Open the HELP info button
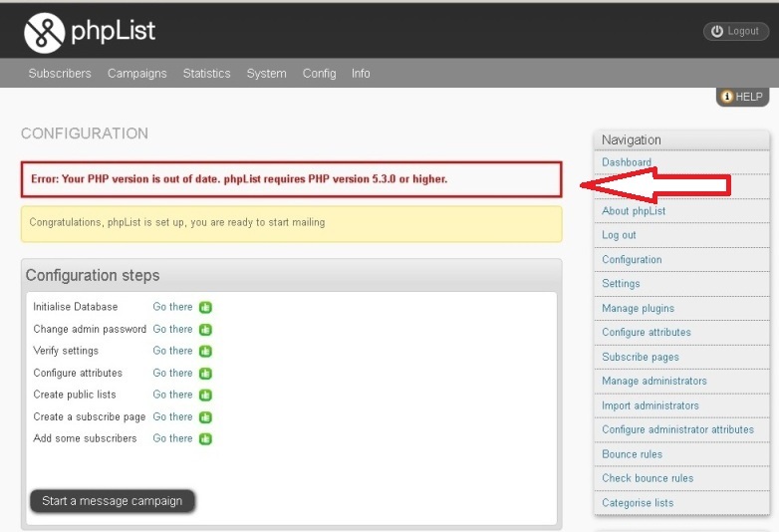779x532 pixels. 742,97
